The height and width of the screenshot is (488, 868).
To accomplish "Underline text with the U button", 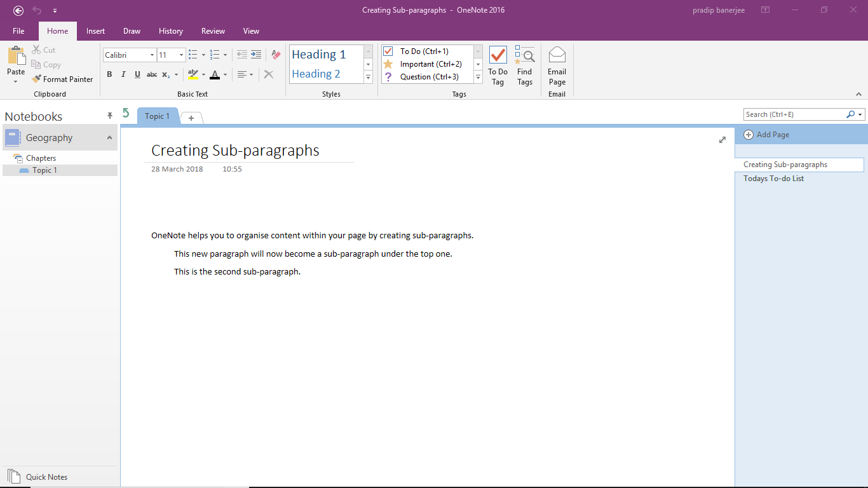I will pos(137,74).
